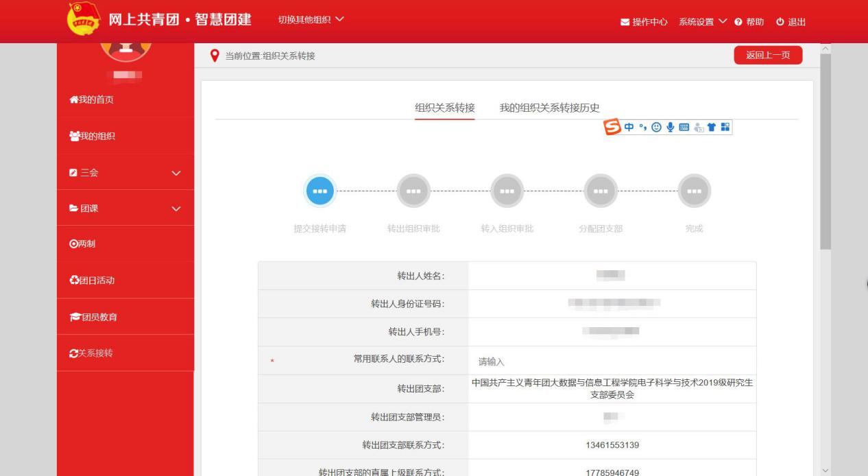Click the Sogou input method logo icon

coord(612,127)
